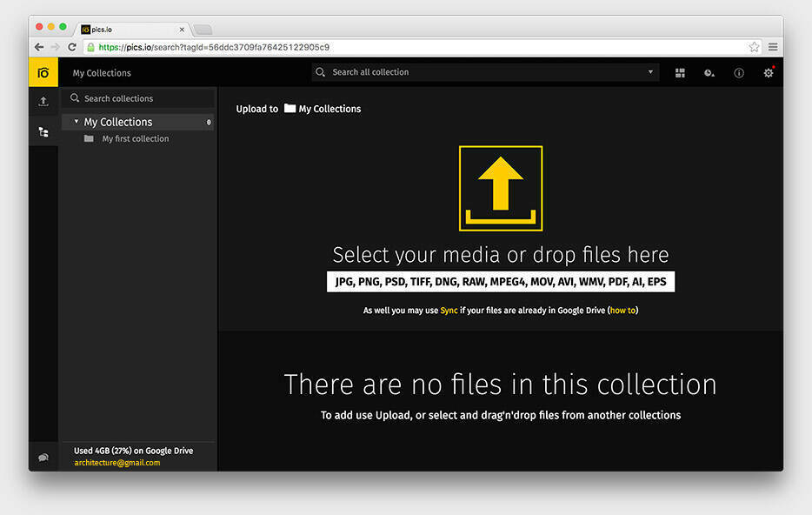The image size is (812, 515).
Task: Close the pics.io tab
Action: pyautogui.click(x=182, y=30)
